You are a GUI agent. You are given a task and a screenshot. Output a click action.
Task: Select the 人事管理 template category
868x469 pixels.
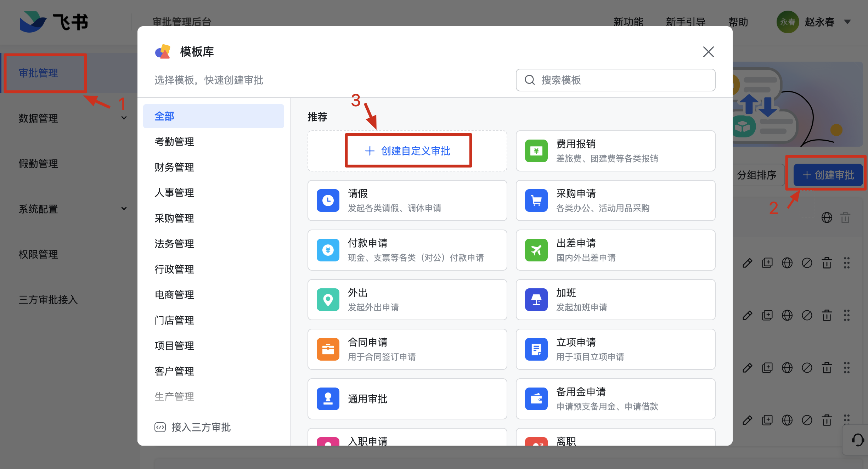click(174, 193)
